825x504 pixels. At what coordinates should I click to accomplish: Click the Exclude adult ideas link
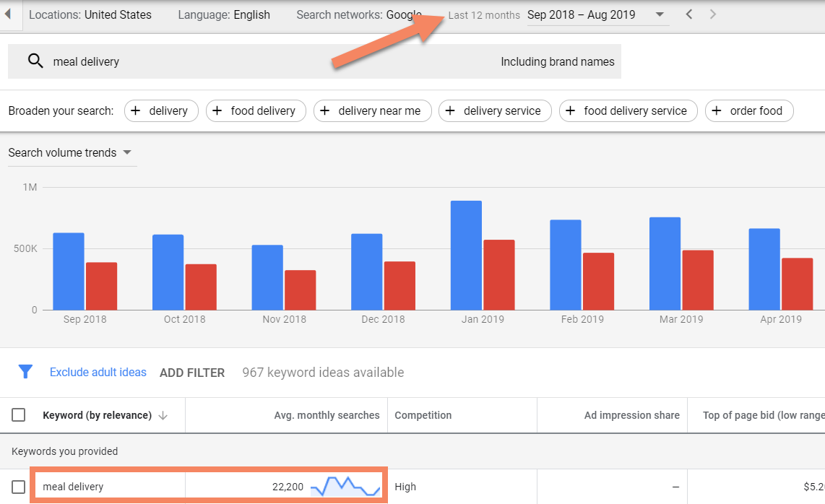(x=98, y=373)
